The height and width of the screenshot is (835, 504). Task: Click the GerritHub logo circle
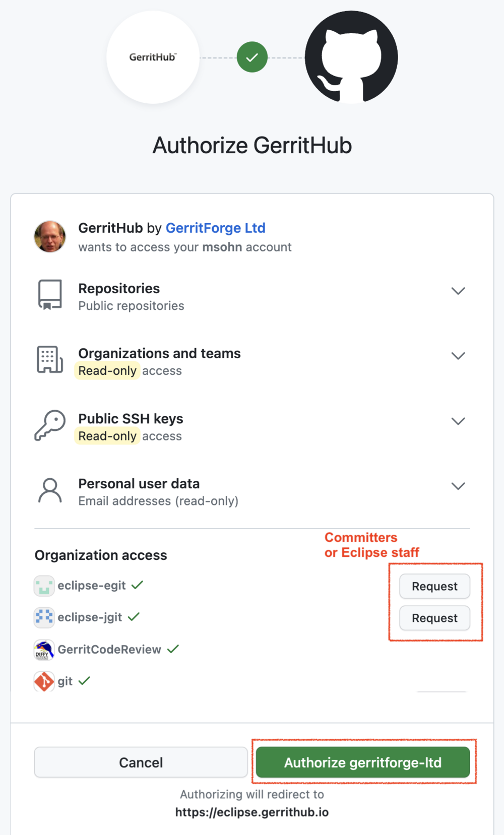pos(152,57)
